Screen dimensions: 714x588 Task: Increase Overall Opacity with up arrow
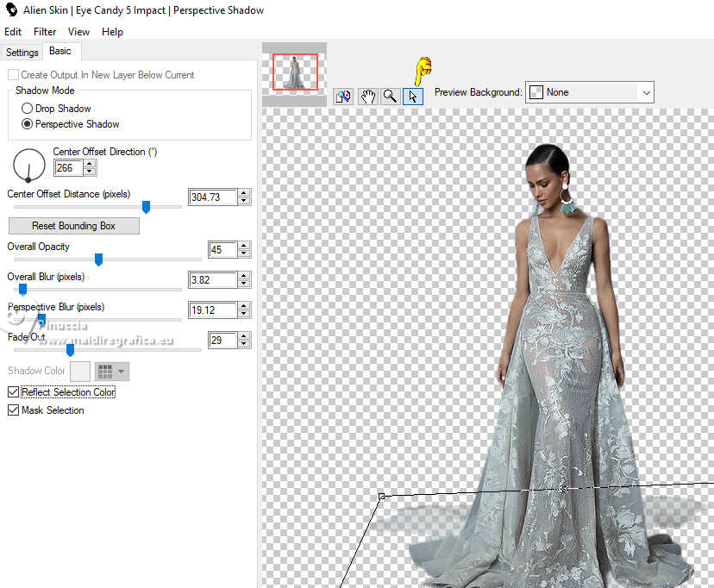tap(244, 246)
